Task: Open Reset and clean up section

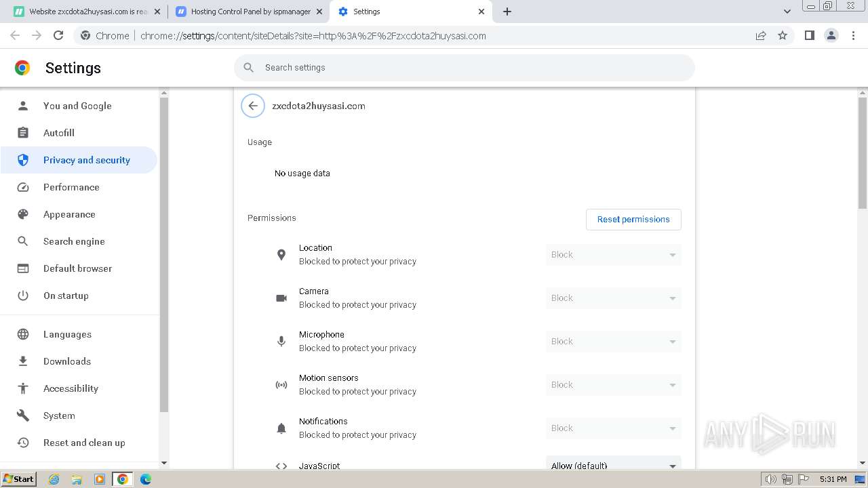Action: [79, 443]
